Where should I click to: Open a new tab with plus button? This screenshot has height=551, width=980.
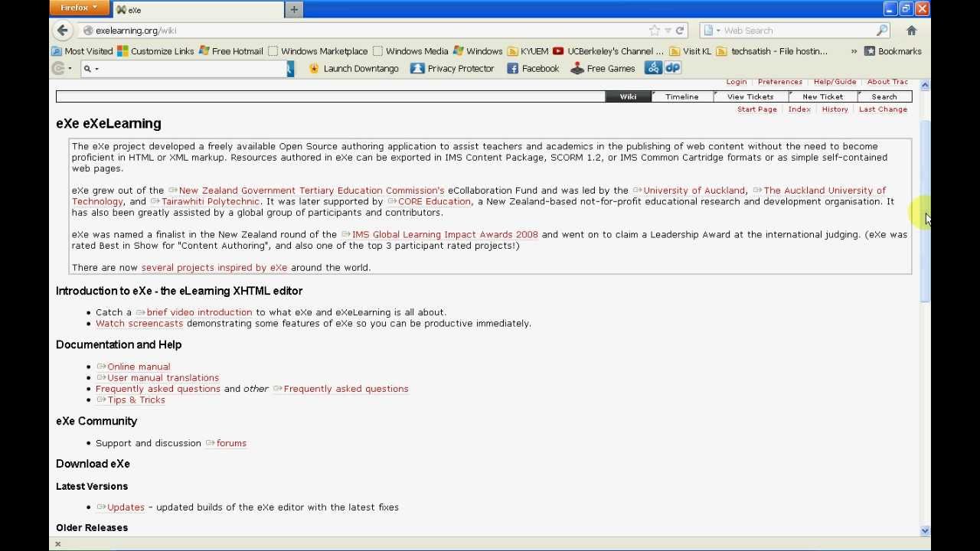coord(294,9)
